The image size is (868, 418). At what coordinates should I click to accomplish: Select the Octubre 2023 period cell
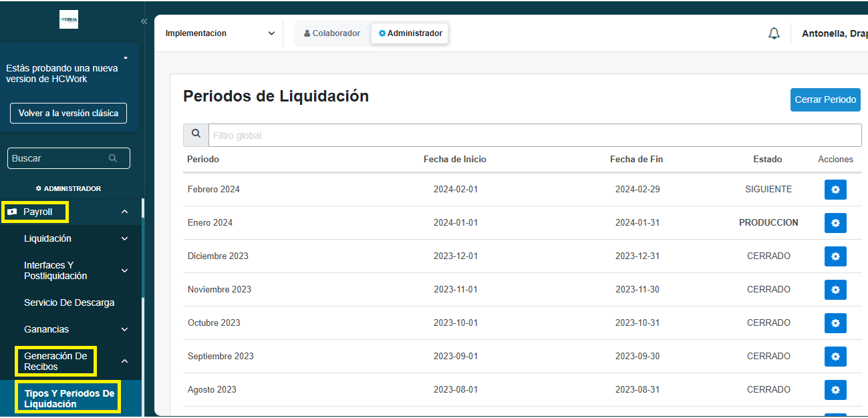[x=214, y=323]
